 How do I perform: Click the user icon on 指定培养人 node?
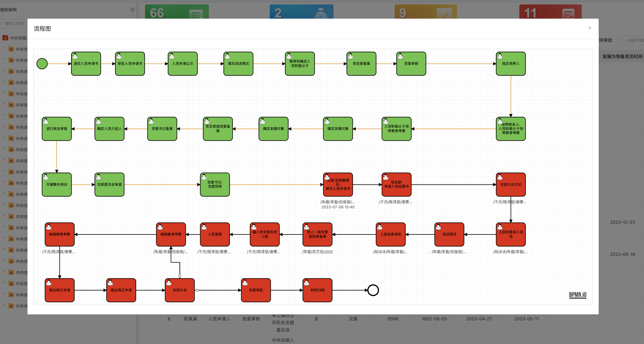click(500, 56)
